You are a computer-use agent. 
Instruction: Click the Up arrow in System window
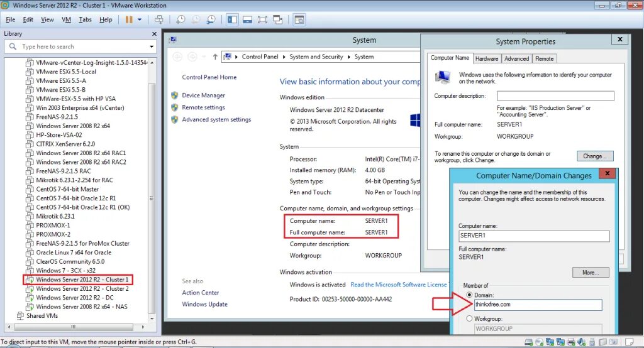[x=215, y=57]
